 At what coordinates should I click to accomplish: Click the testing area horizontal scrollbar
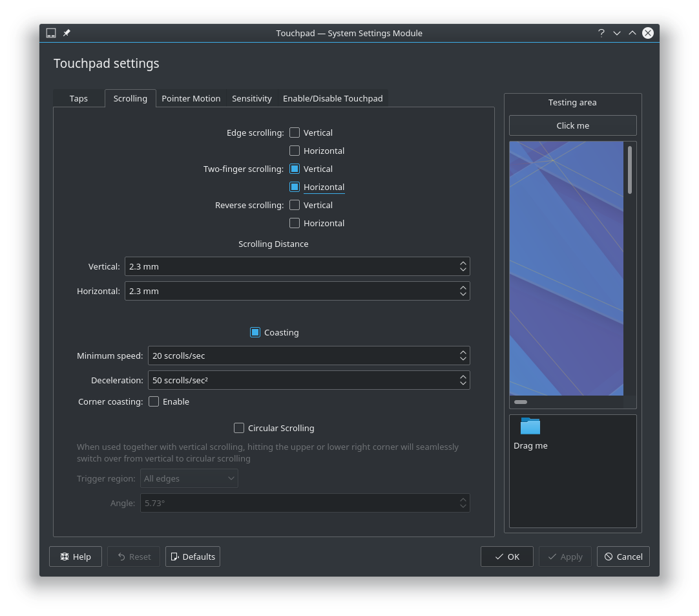(x=521, y=402)
